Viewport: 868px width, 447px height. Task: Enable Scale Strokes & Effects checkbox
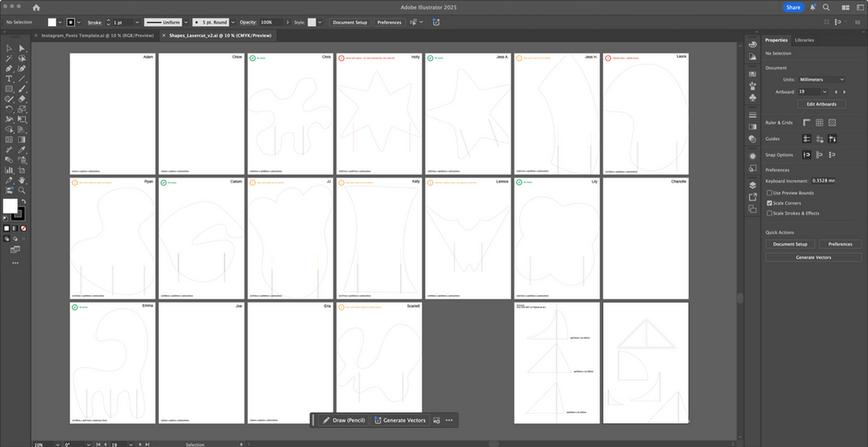(x=769, y=213)
